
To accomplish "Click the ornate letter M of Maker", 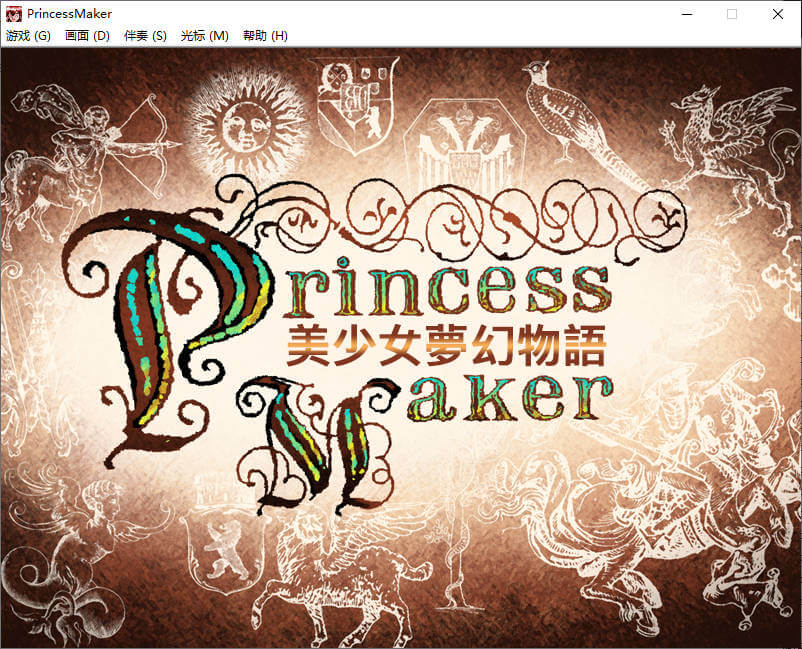I will [310, 440].
